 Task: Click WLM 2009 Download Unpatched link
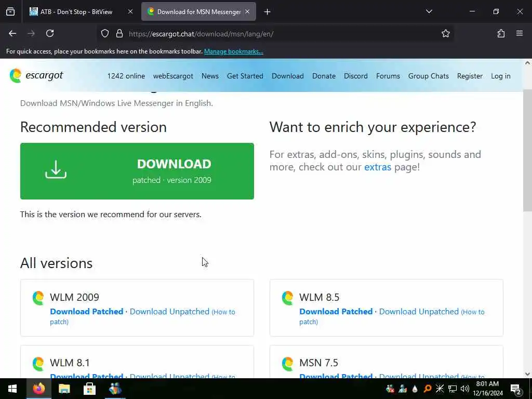169,312
